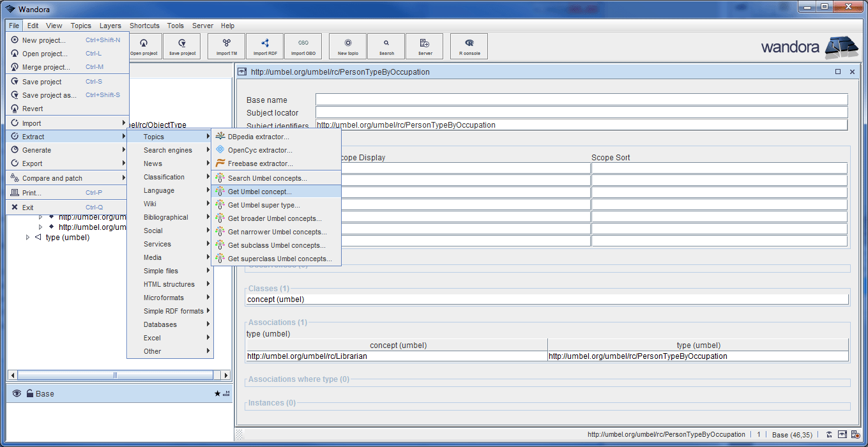Open the Shortcuts menu
The width and height of the screenshot is (868, 447).
(x=144, y=26)
